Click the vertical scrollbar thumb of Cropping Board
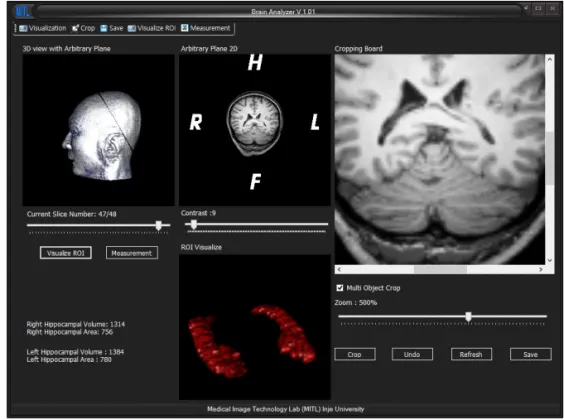Screen dimensions: 564x420 point(550,159)
